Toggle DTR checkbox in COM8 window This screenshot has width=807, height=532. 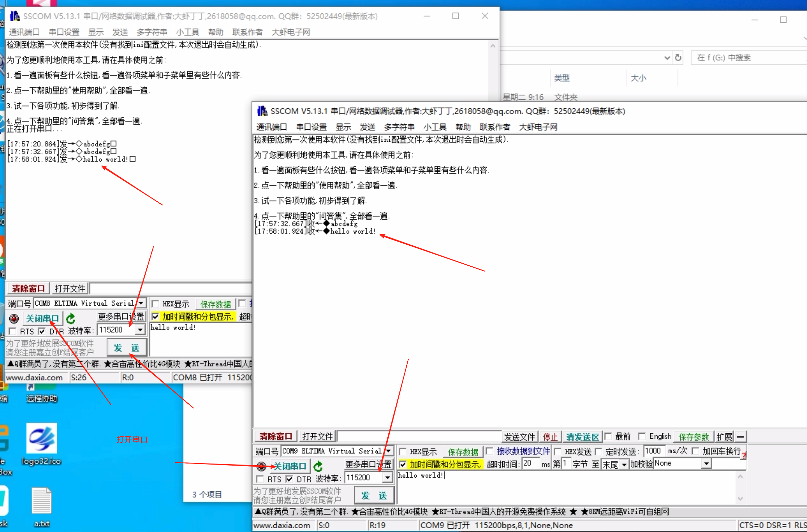pyautogui.click(x=42, y=331)
